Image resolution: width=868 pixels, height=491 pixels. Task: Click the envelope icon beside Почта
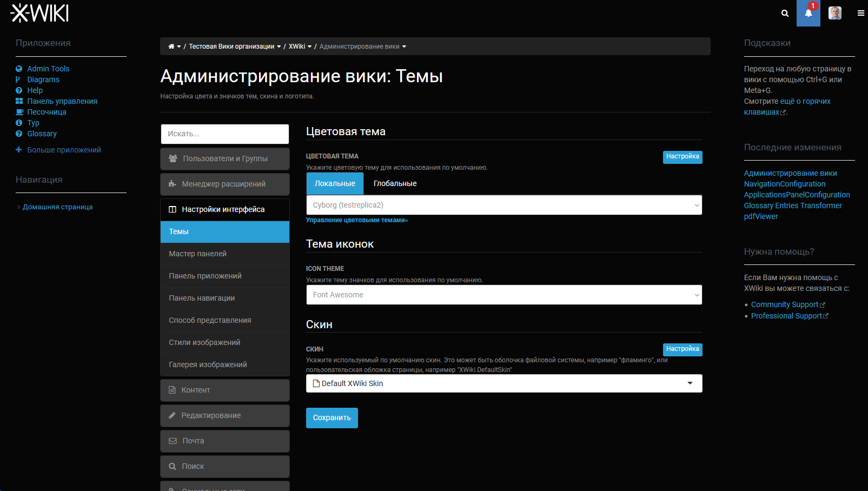coord(173,441)
